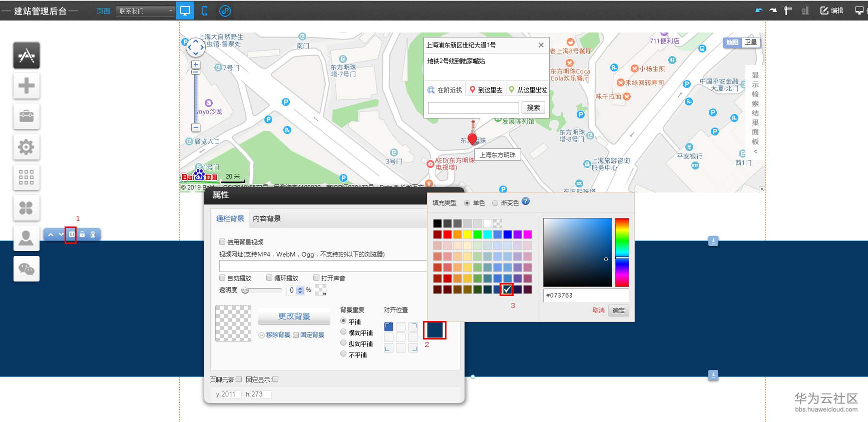Toggle 自动播放 checkbox

click(222, 278)
